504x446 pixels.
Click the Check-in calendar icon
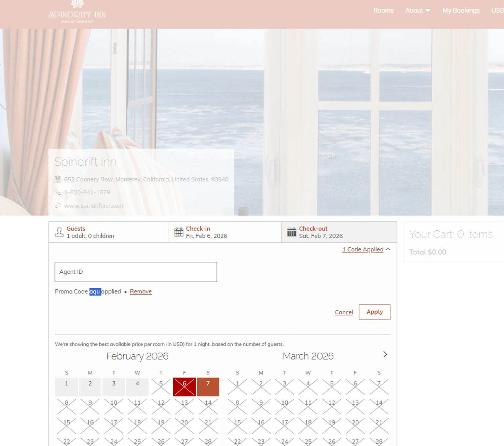coord(179,232)
